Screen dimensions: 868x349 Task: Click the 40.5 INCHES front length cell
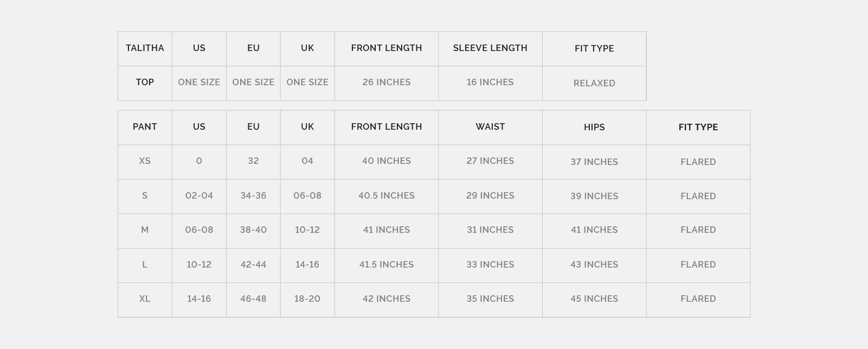click(387, 196)
